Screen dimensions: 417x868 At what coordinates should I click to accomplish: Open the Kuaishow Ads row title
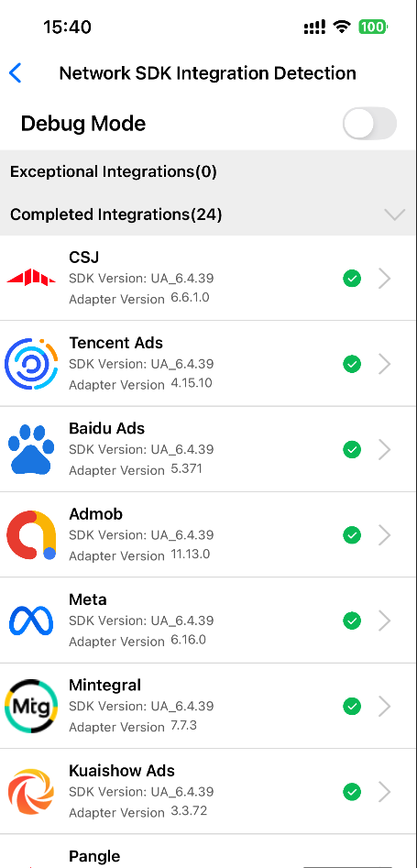point(122,771)
